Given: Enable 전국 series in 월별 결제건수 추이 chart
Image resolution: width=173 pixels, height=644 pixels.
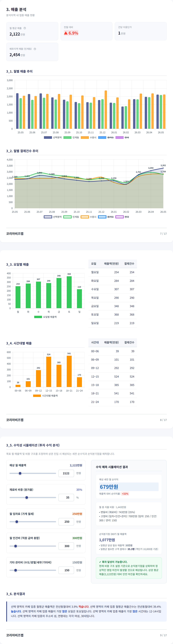Looking at the screenshot, I should point(122,217).
